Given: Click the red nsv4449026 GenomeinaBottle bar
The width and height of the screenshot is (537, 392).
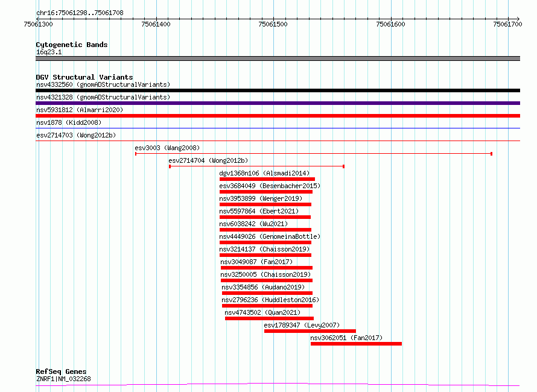Looking at the screenshot, I should (265, 242).
